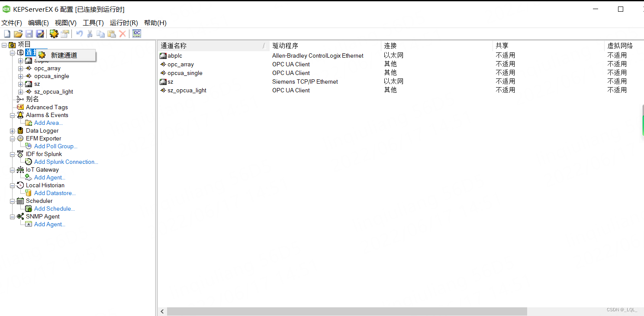Expand the Data Logger node
This screenshot has height=316, width=644.
click(12, 130)
